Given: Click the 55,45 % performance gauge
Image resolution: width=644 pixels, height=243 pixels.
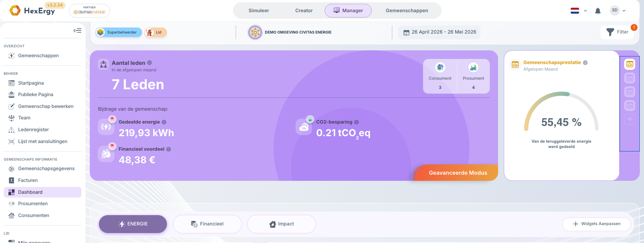Looking at the screenshot, I should click(x=561, y=112).
